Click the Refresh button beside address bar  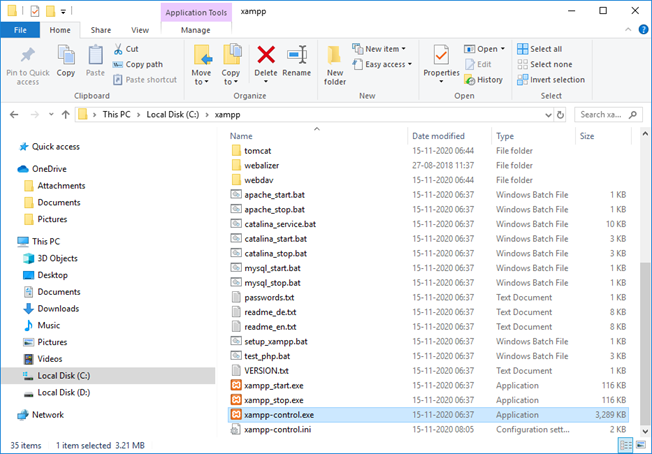click(561, 115)
